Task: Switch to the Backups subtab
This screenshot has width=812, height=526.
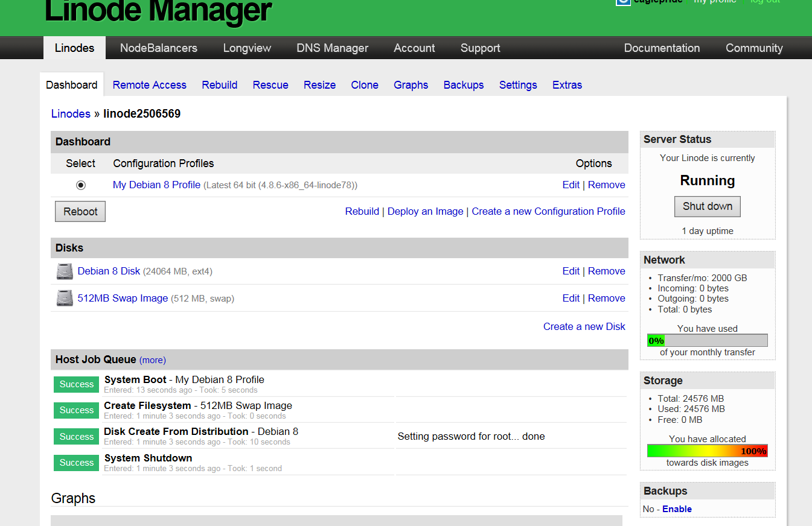Action: tap(464, 85)
